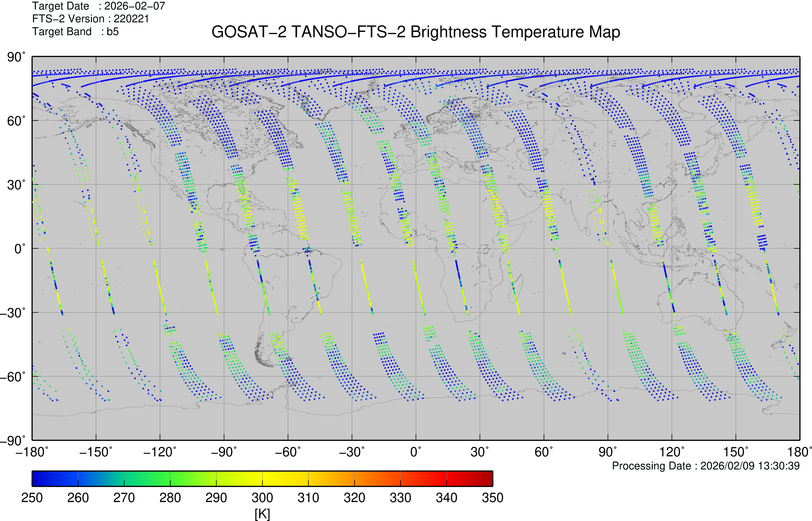Click the 0° longitude axis label
This screenshot has height=521, width=812.
416,452
